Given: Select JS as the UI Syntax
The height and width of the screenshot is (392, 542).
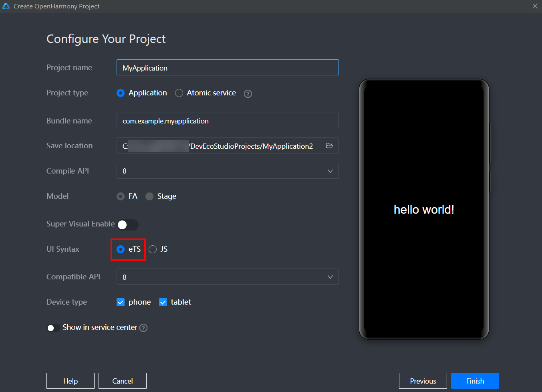Looking at the screenshot, I should [x=153, y=249].
